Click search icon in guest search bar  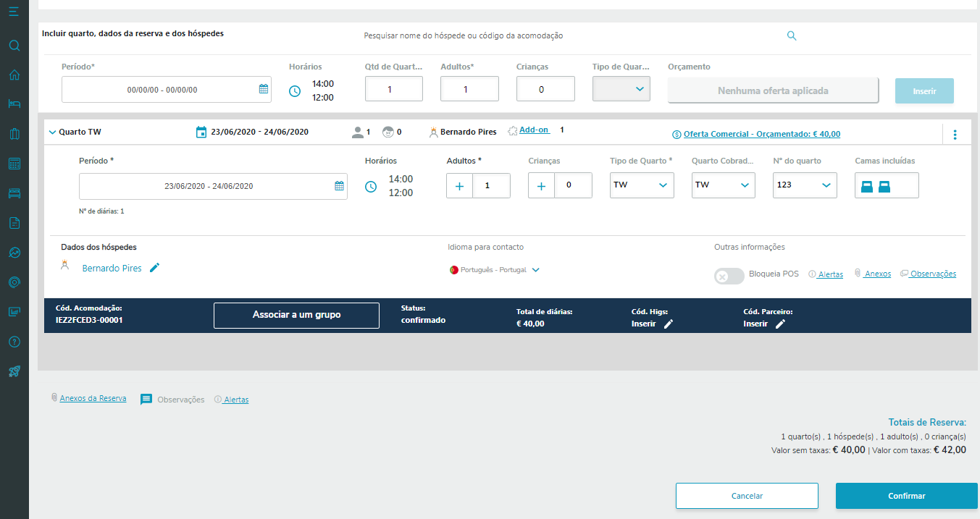[x=792, y=35]
